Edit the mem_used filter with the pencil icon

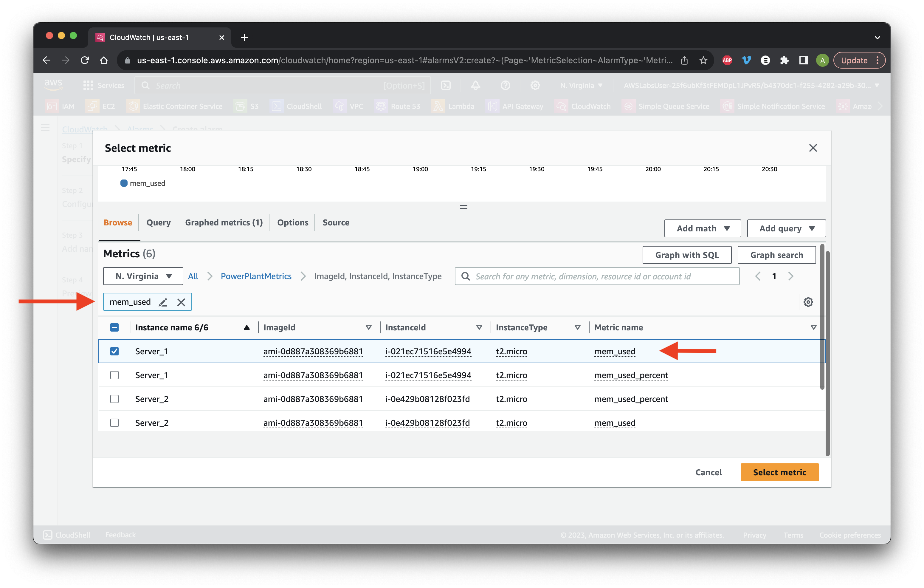click(163, 302)
